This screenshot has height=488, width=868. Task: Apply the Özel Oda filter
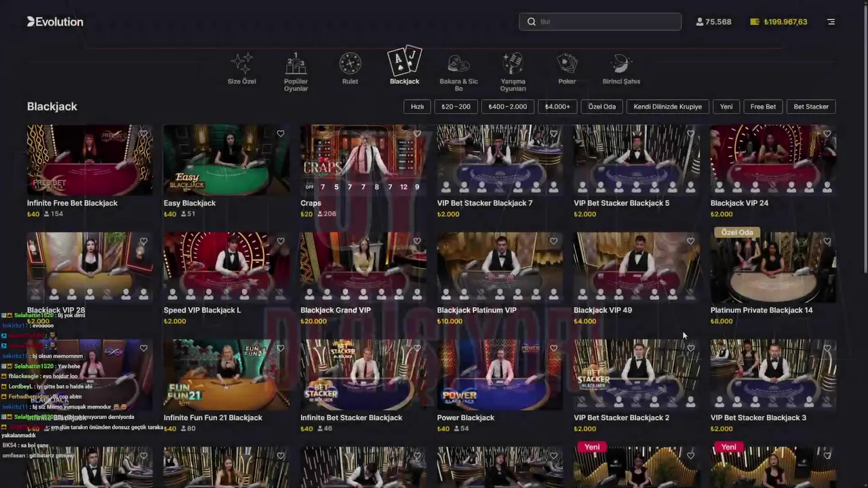(x=601, y=106)
